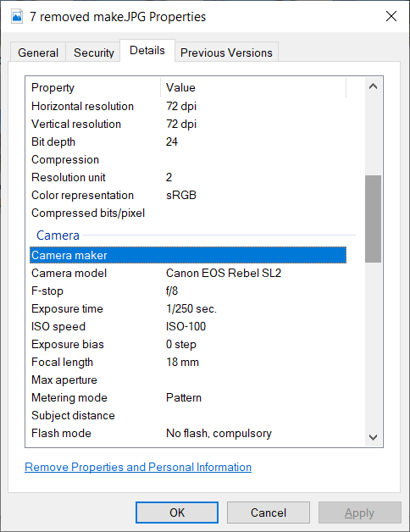Select the Focal length row
Viewport: 410px width, 532px height.
pyautogui.click(x=188, y=362)
